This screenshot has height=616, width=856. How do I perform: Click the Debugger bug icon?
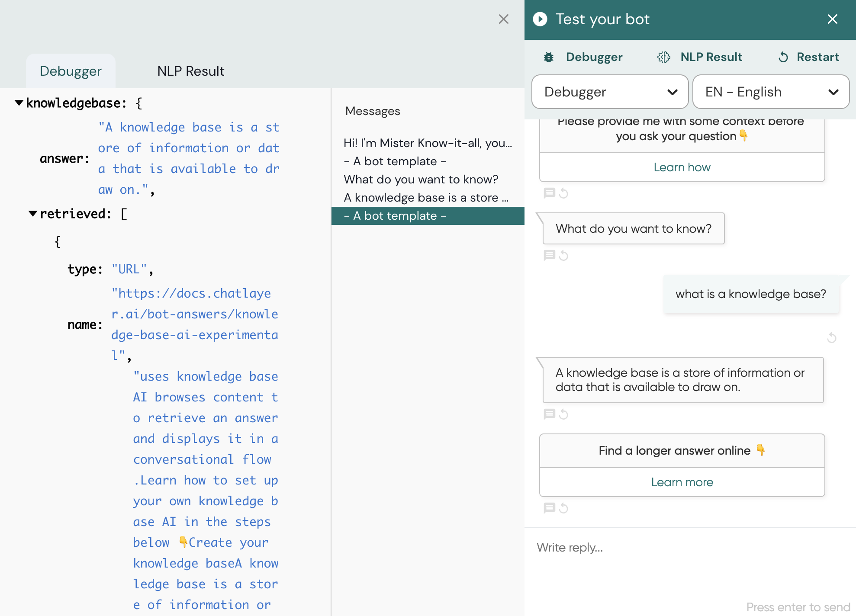(549, 57)
